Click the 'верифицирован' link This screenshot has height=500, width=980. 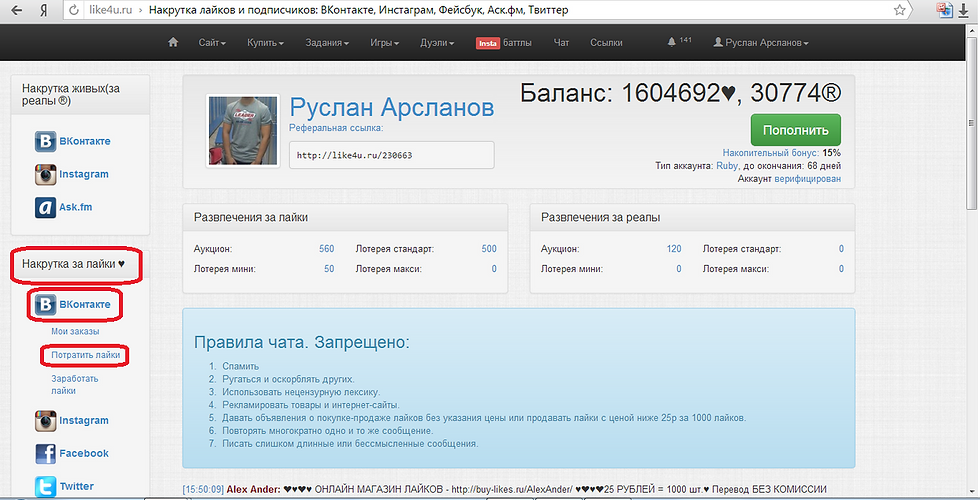(x=808, y=179)
